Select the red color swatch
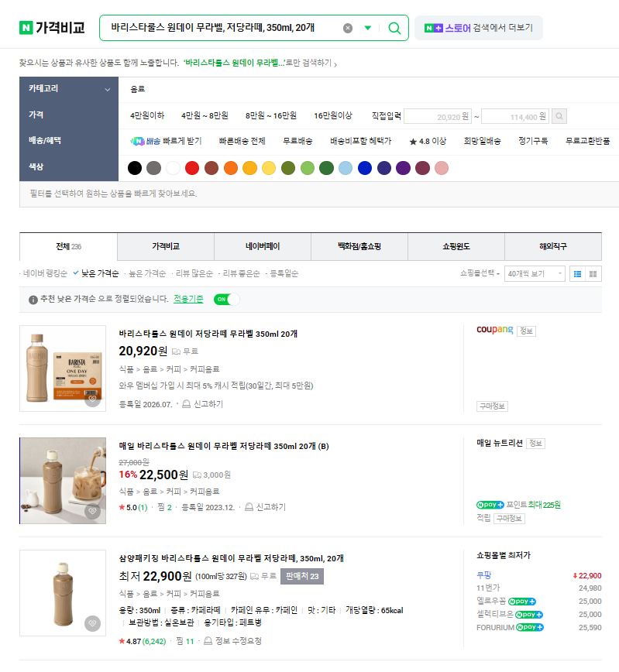 (192, 168)
